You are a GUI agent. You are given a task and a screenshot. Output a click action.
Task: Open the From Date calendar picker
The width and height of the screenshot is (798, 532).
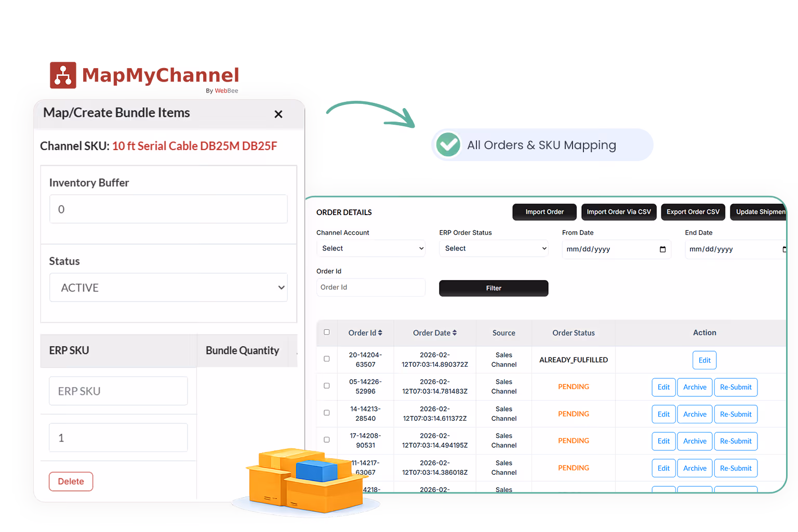pos(661,249)
